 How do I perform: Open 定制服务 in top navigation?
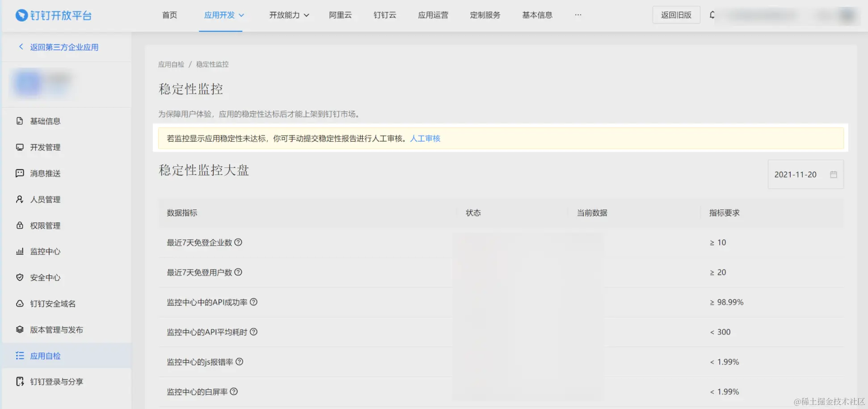click(x=485, y=15)
